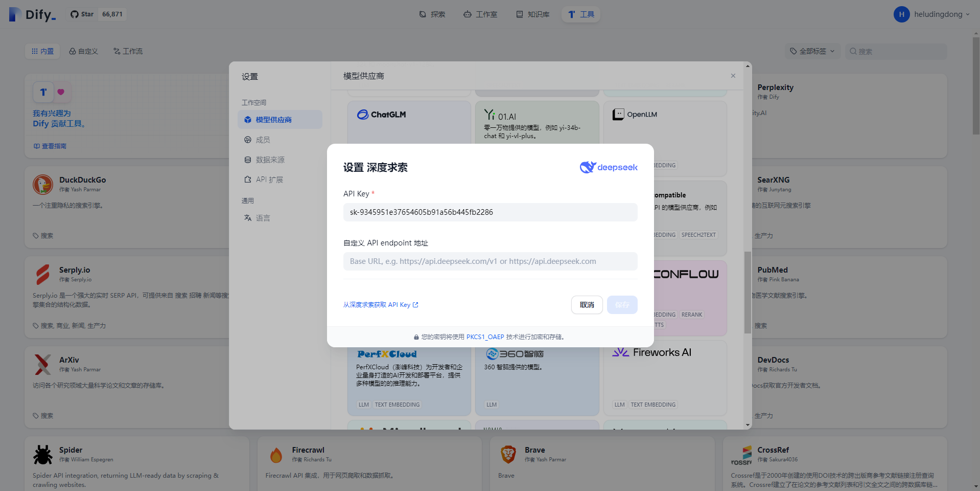
Task: Click the Spider tool icon
Action: [43, 455]
